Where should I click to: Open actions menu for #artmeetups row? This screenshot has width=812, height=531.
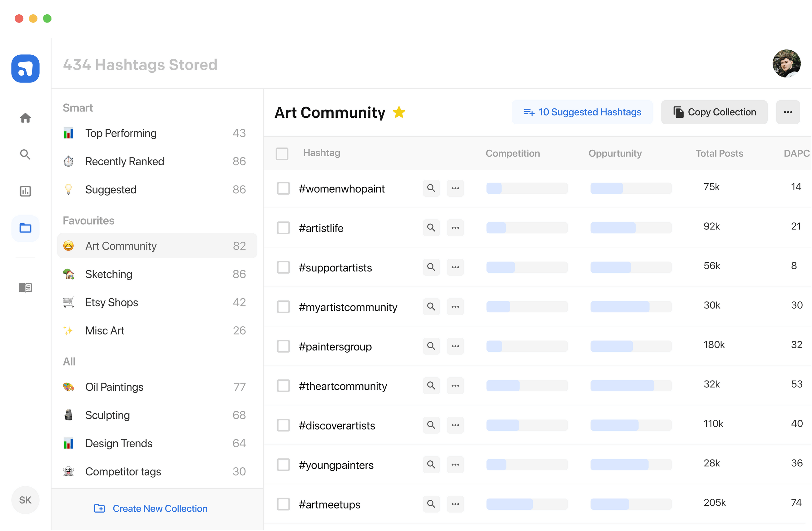click(x=455, y=504)
